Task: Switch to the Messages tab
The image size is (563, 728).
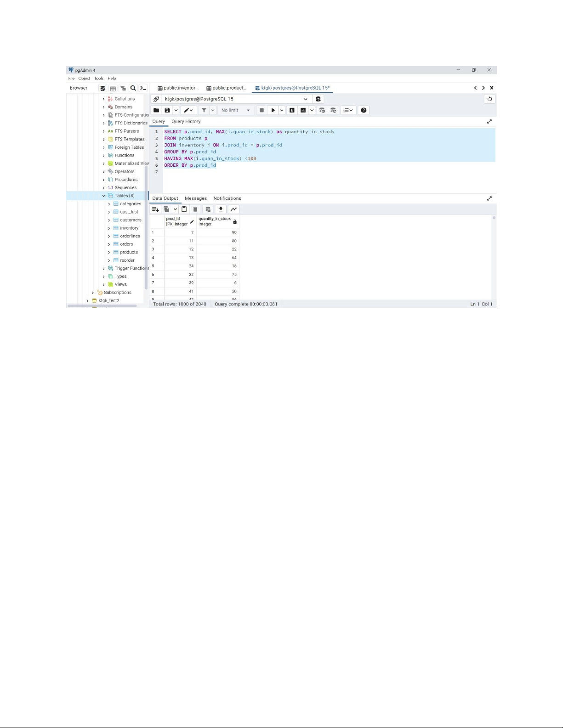Action: pyautogui.click(x=196, y=198)
